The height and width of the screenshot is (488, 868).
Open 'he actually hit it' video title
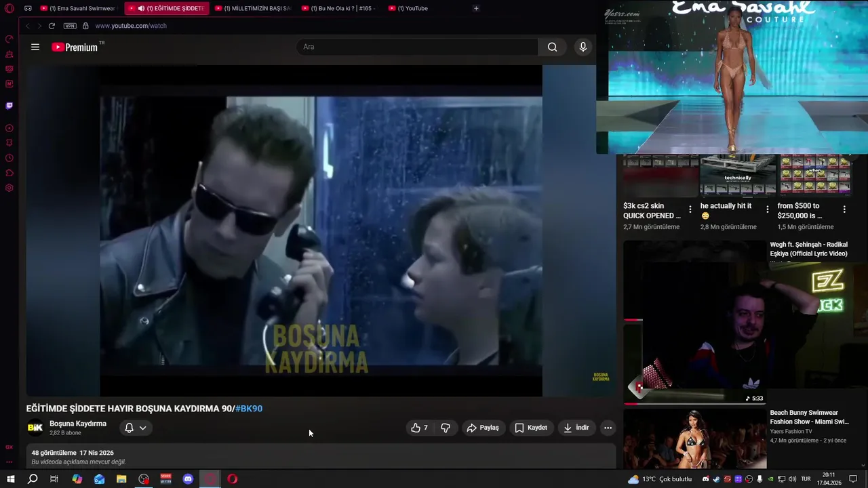click(726, 211)
